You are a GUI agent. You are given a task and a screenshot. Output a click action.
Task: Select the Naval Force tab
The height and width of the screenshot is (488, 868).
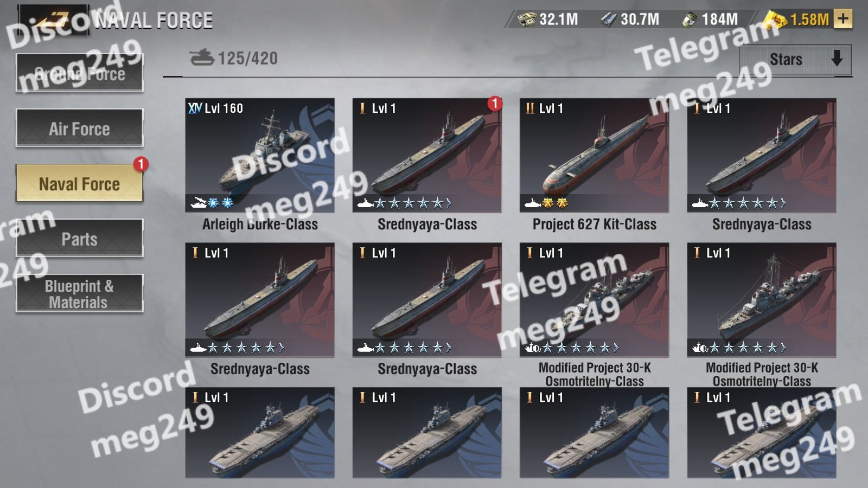pyautogui.click(x=80, y=183)
